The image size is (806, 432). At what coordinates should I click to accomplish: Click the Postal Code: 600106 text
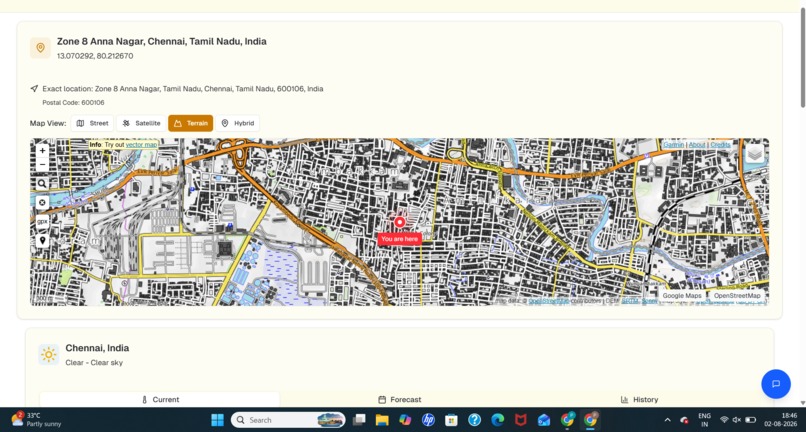click(74, 103)
